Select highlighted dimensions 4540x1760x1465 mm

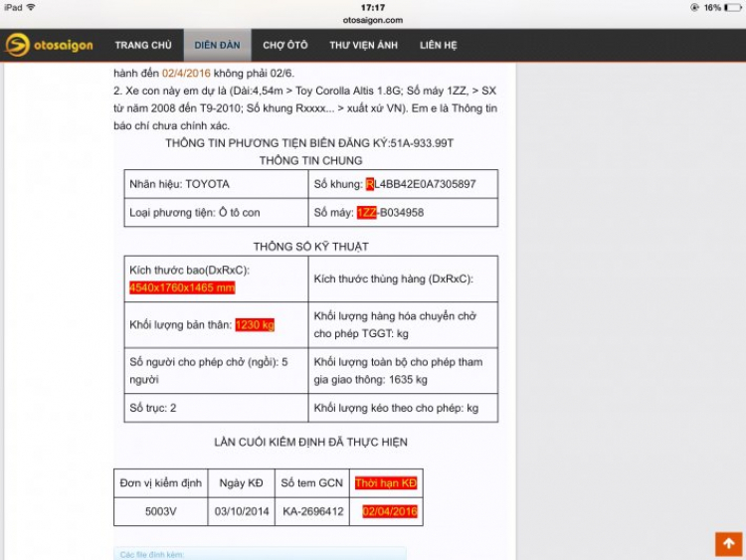coord(182,287)
